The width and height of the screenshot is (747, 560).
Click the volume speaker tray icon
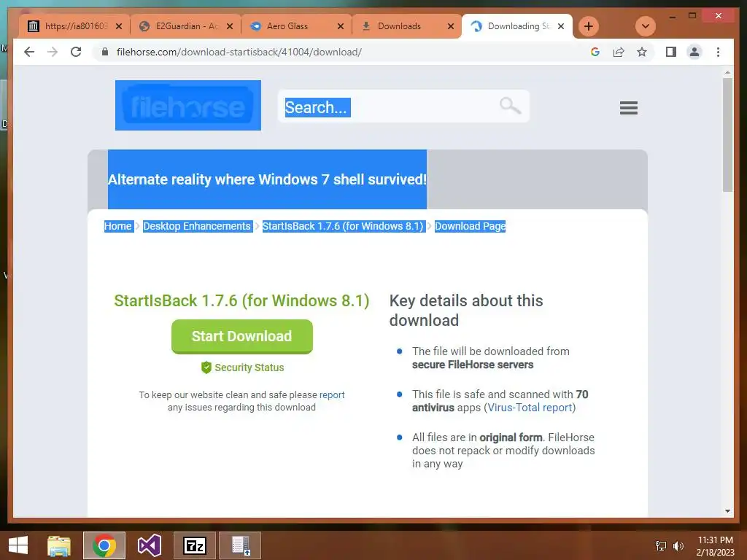click(x=678, y=545)
